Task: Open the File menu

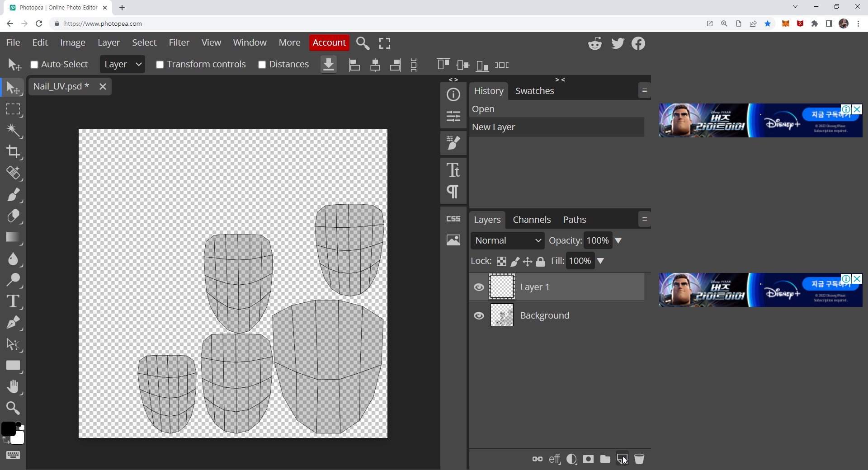Action: coord(13,42)
